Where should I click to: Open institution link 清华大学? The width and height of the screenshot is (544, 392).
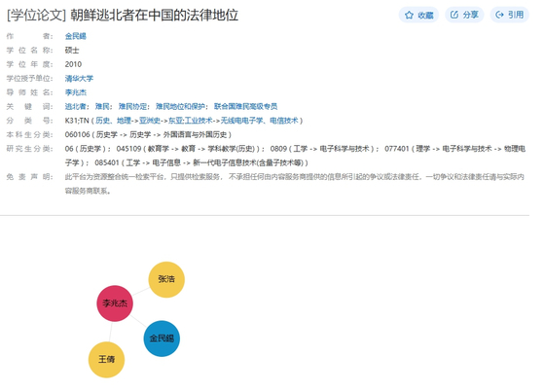79,79
